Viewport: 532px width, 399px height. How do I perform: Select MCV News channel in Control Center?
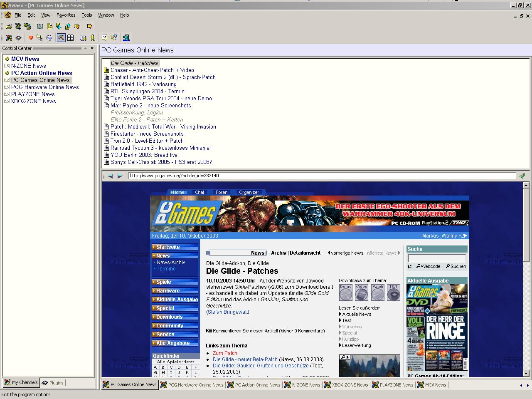25,59
